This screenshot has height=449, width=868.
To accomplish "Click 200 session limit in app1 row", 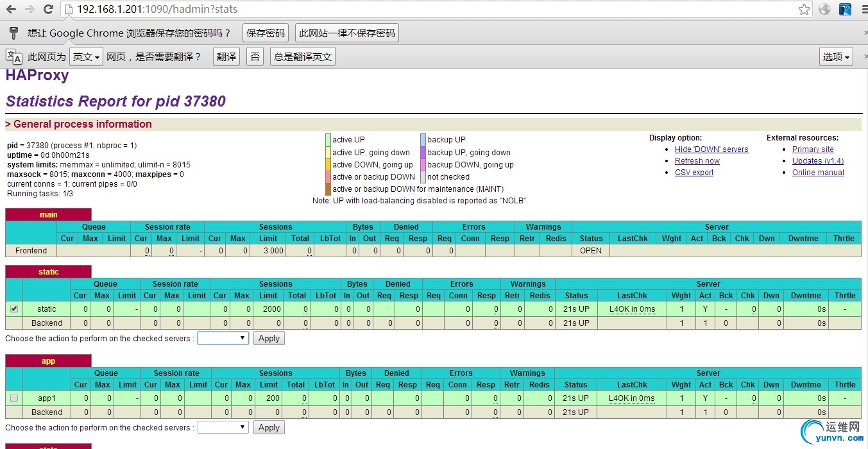I will tap(273, 398).
